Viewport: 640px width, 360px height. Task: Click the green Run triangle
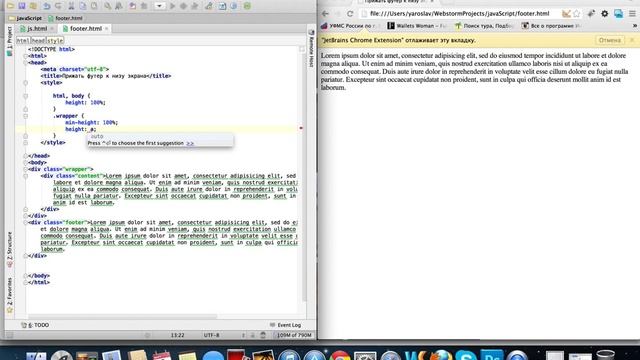[172, 6]
